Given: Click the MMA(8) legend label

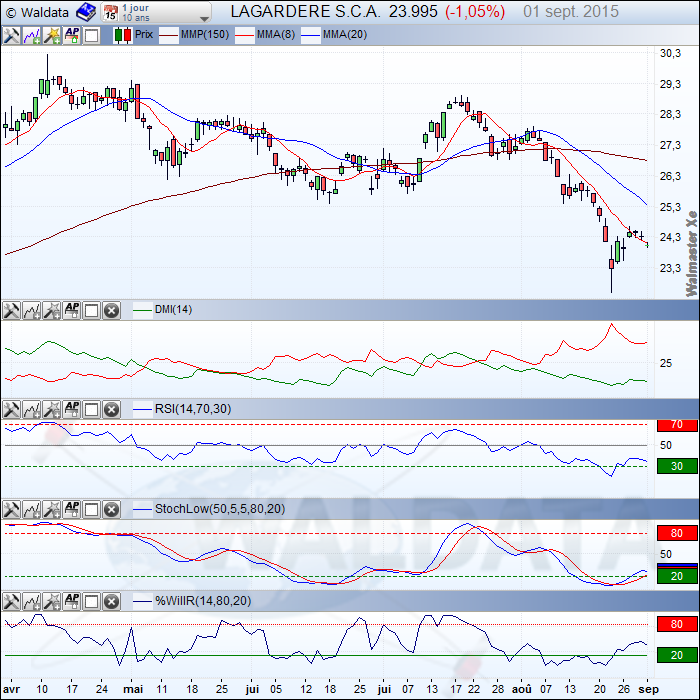Looking at the screenshot, I should (276, 35).
